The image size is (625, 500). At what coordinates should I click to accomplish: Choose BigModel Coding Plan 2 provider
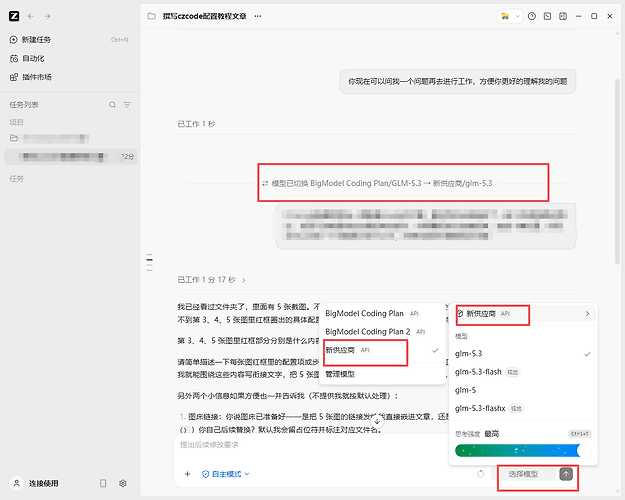[382, 332]
